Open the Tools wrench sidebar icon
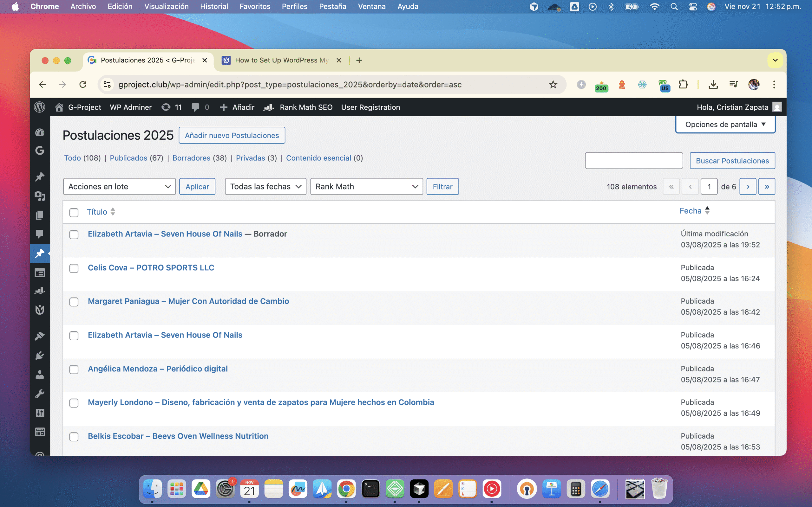The width and height of the screenshot is (812, 507). (x=40, y=394)
